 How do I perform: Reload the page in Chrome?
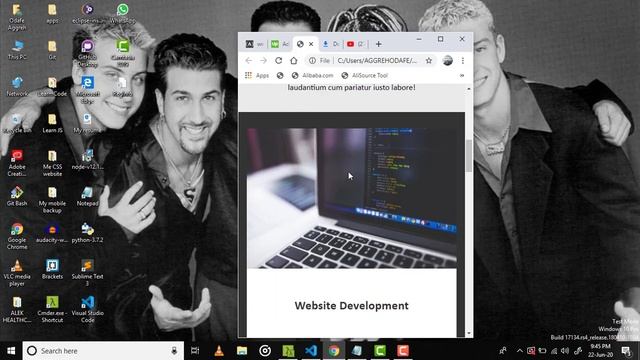pyautogui.click(x=278, y=60)
